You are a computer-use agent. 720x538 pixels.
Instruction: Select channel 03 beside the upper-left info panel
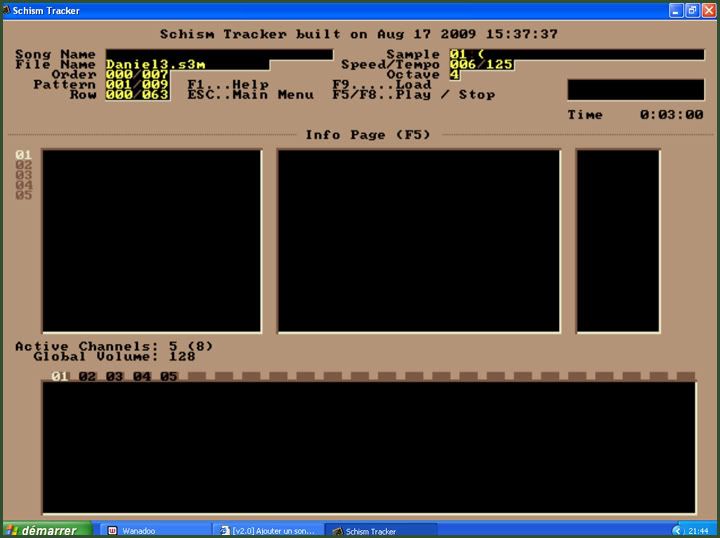tap(23, 175)
